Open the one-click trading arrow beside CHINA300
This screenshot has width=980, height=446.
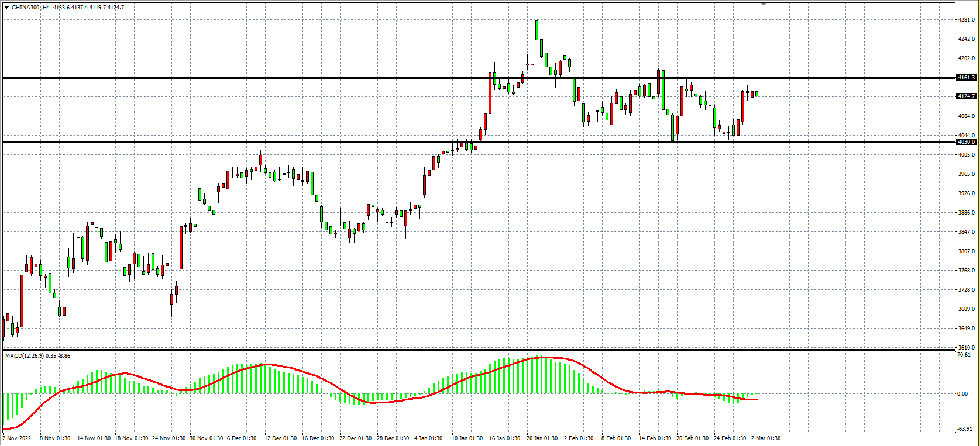6,8
